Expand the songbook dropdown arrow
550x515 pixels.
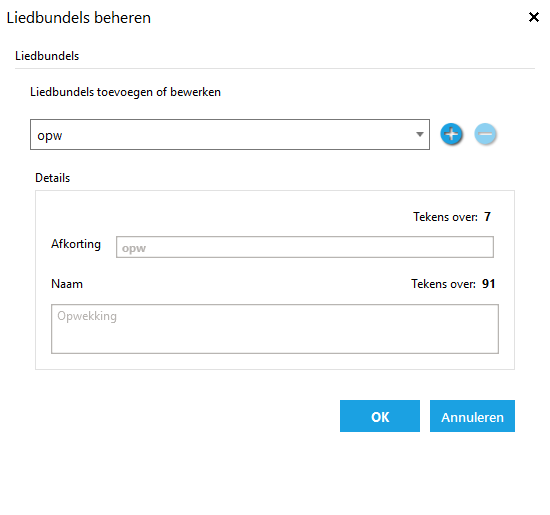click(x=420, y=134)
